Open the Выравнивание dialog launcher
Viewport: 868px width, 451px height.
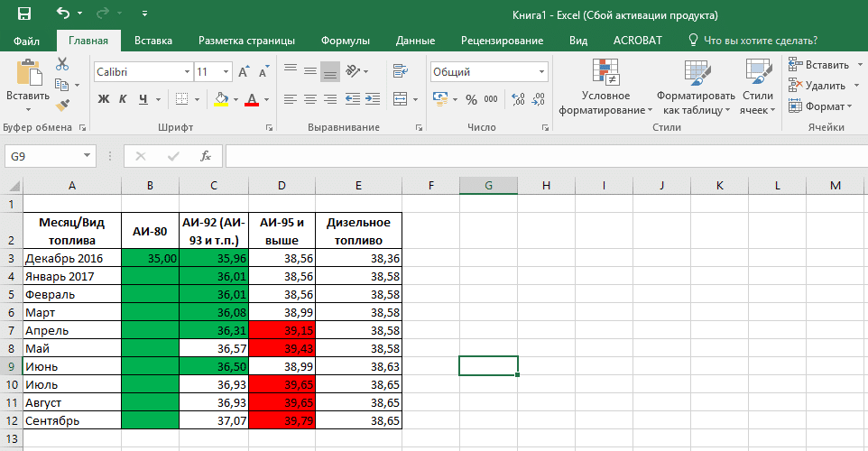pos(419,128)
